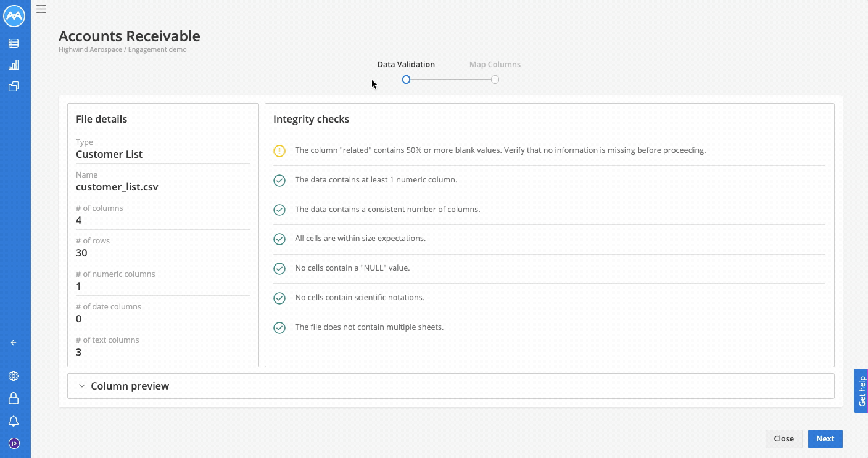Screen dimensions: 868x458
Task: Click the "# of columns" value 4
Action: click(x=79, y=220)
